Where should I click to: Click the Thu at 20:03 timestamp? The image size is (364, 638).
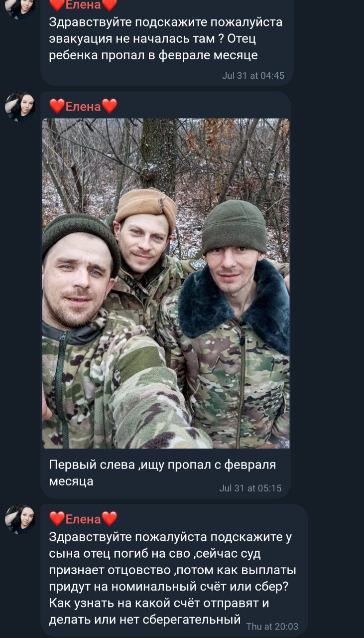click(272, 627)
